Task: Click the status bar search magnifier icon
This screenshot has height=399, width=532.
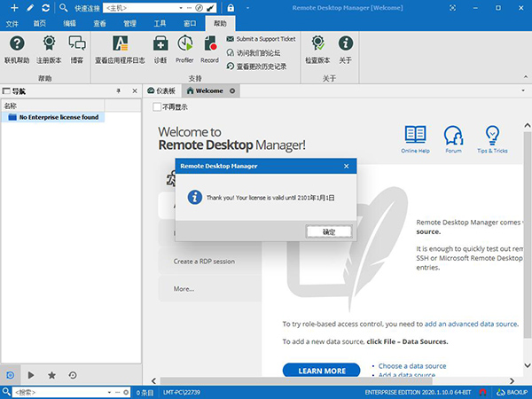Action: (x=6, y=392)
